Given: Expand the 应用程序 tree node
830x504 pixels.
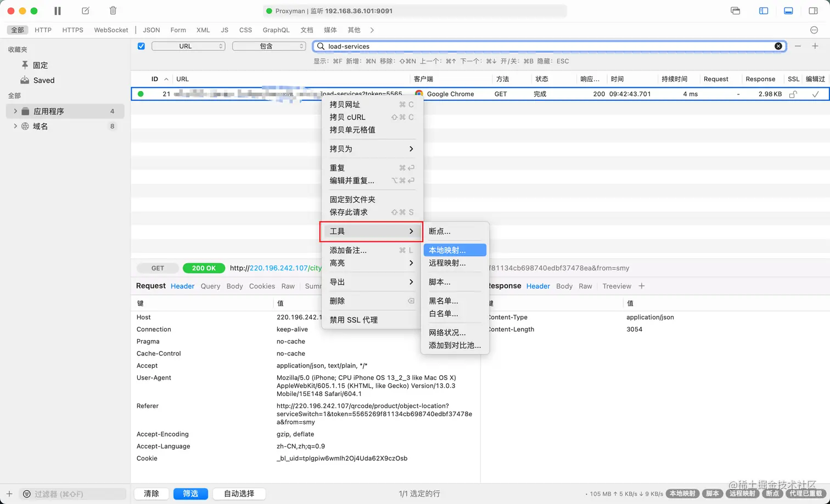Looking at the screenshot, I should [15, 111].
